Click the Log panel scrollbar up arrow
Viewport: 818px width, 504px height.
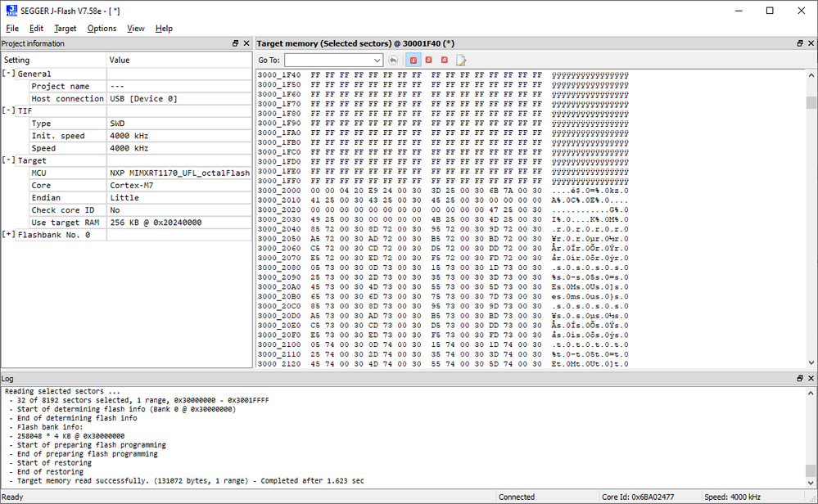pos(811,393)
